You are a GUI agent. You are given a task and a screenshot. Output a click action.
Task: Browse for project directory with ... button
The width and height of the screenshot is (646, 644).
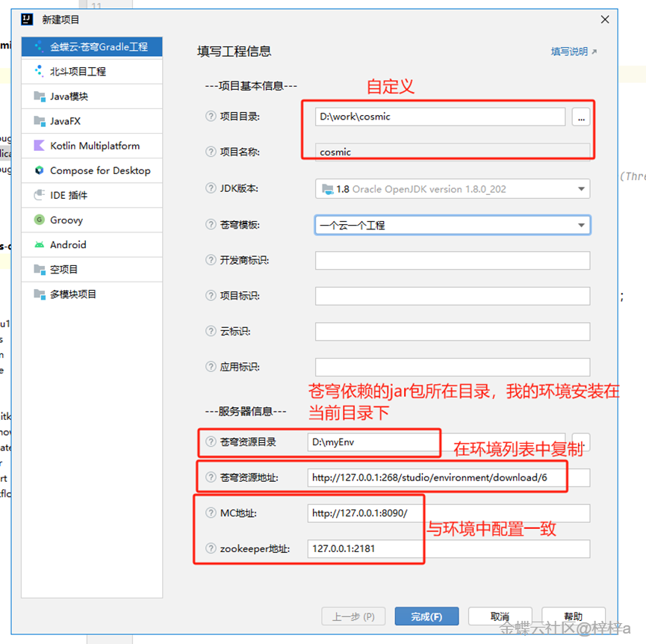click(581, 117)
